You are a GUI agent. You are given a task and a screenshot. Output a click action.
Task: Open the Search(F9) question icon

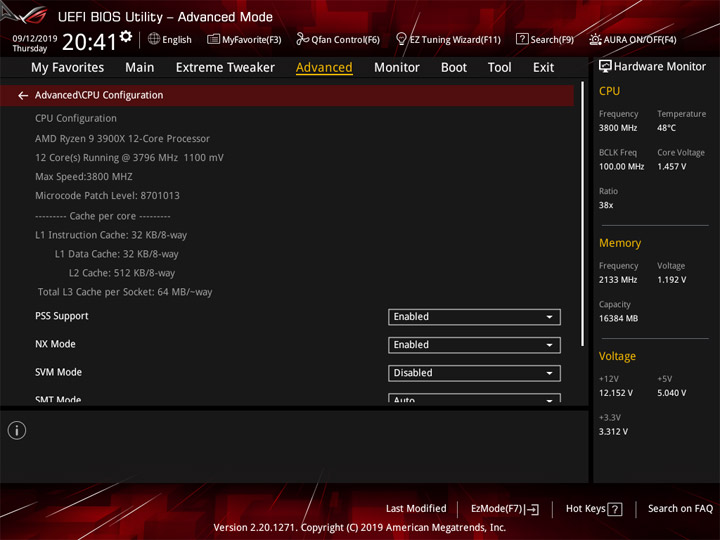click(522, 39)
